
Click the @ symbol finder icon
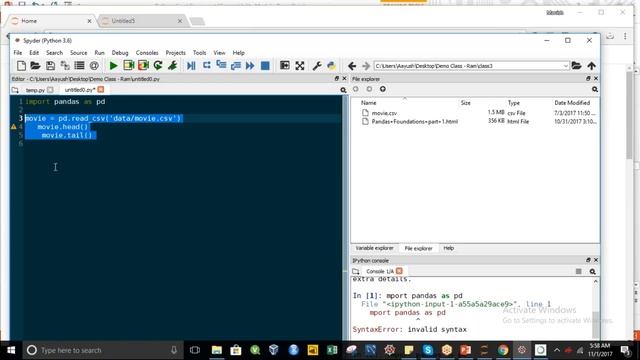(x=94, y=65)
